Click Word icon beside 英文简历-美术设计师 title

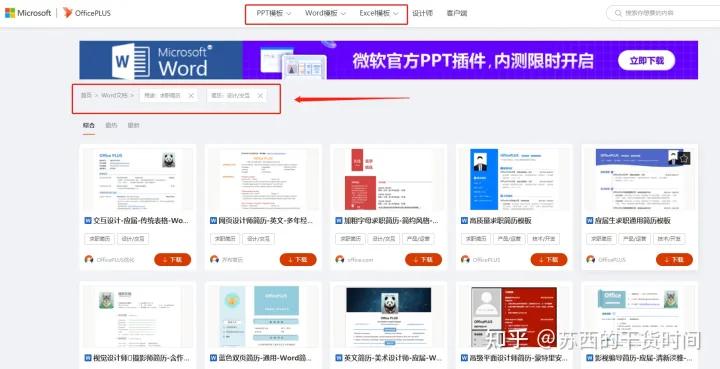tap(339, 358)
